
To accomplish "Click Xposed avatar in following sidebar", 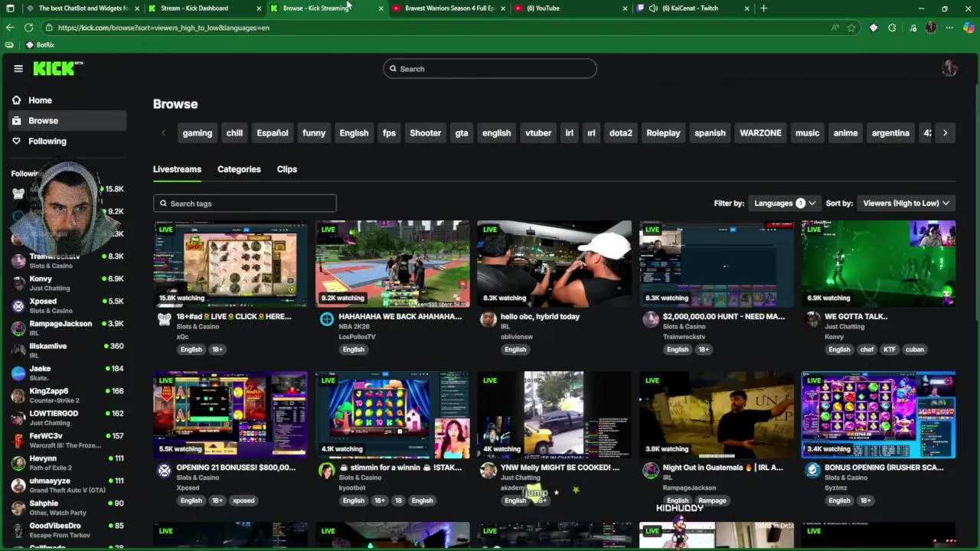I will click(x=18, y=305).
